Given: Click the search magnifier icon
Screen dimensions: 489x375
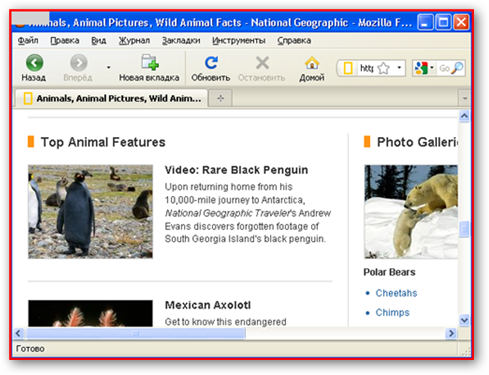Looking at the screenshot, I should tap(458, 68).
